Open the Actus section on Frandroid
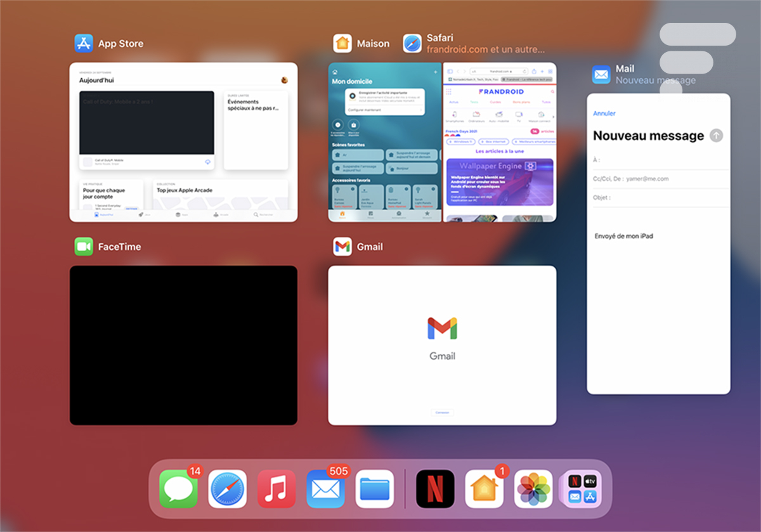The width and height of the screenshot is (761, 532). pyautogui.click(x=453, y=101)
